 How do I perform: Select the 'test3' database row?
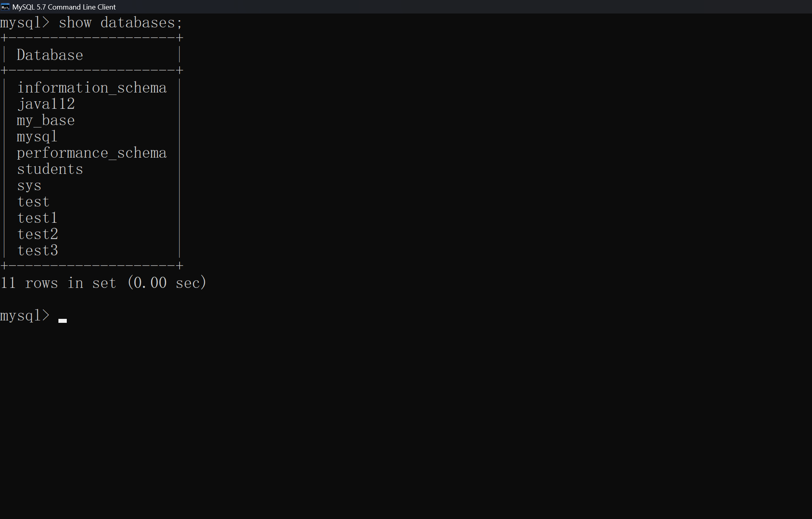tap(38, 251)
